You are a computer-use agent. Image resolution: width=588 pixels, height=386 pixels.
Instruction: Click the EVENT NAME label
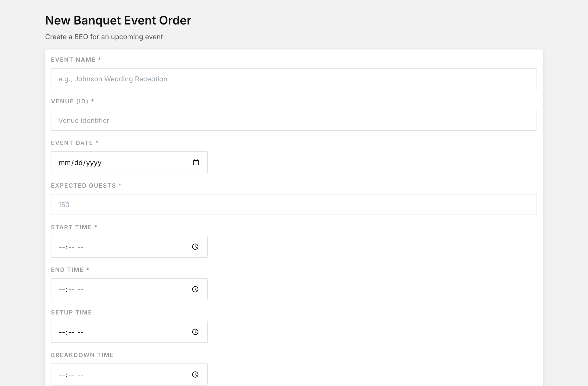[76, 60]
